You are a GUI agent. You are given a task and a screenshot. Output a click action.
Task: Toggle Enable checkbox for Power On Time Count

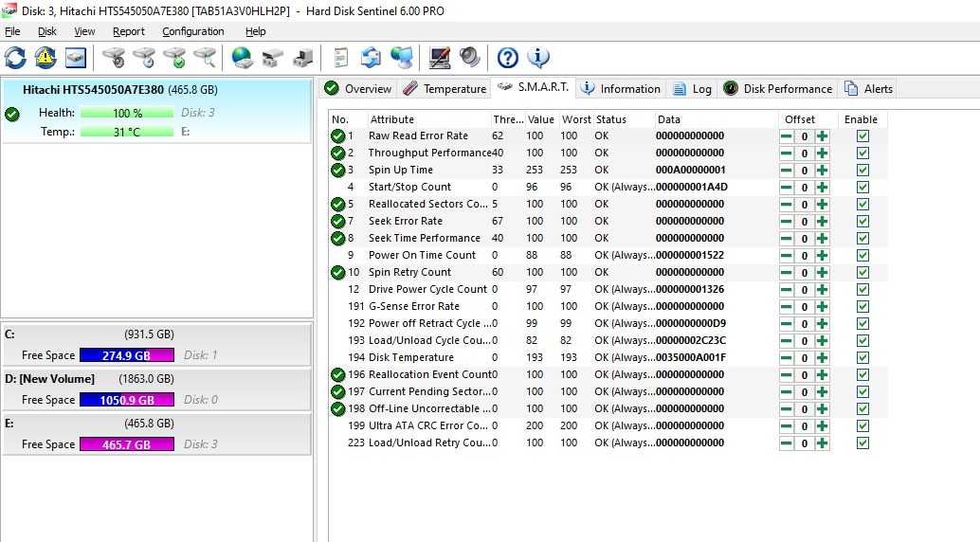point(862,255)
